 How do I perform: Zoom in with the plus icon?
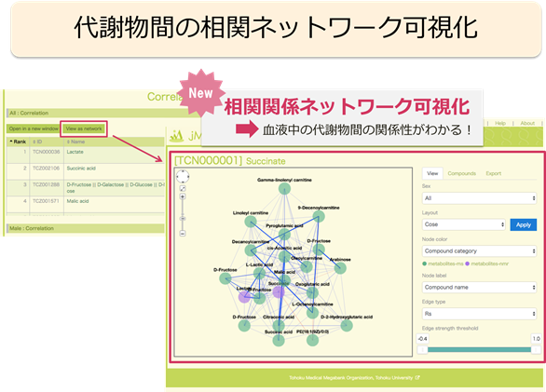click(x=183, y=196)
